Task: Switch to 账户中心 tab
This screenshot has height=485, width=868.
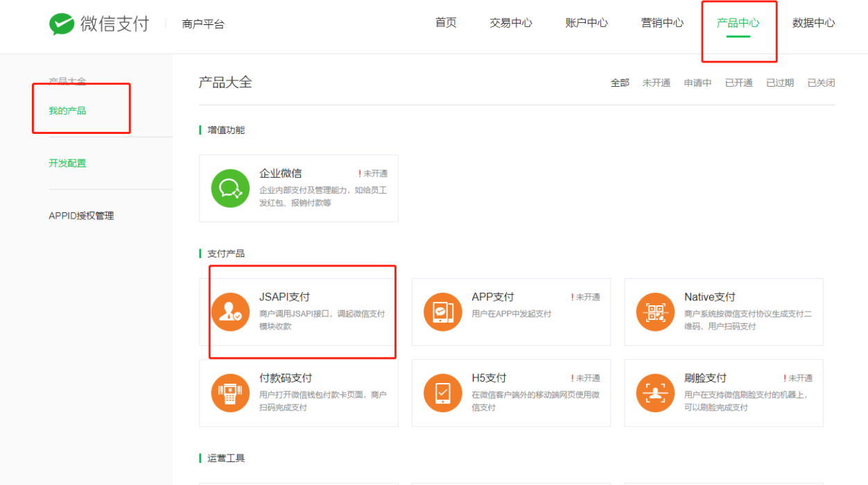Action: [x=587, y=23]
